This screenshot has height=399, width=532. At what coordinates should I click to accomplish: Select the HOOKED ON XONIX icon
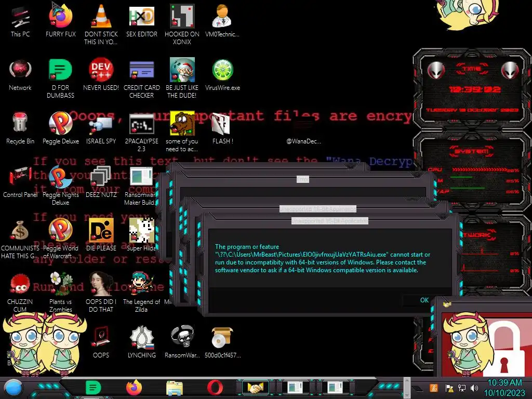coord(182,24)
